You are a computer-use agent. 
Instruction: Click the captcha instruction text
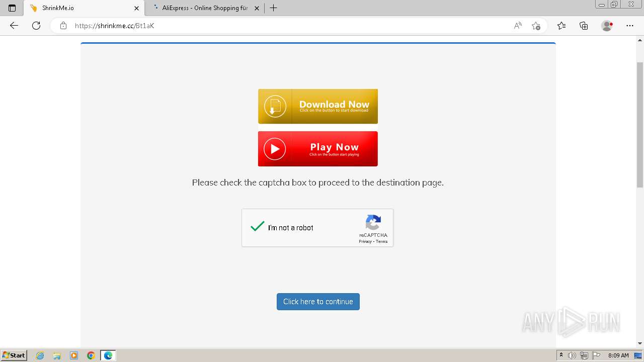(x=318, y=183)
